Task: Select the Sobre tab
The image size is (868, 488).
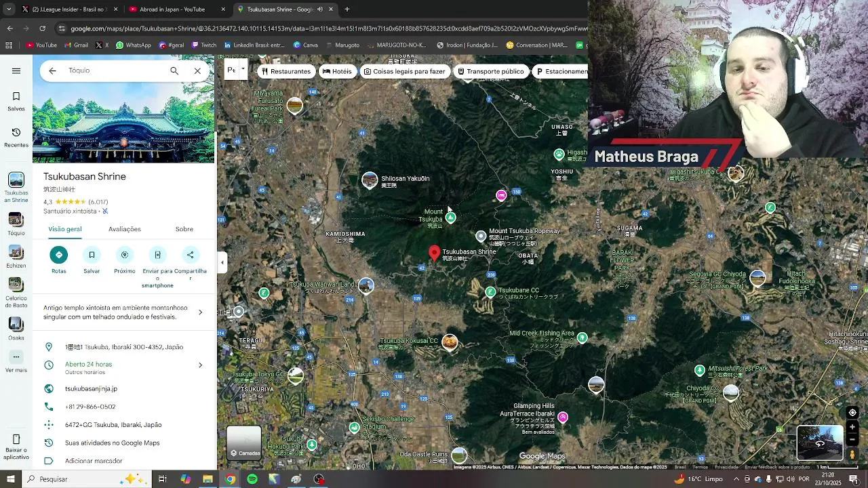Action: (x=184, y=229)
